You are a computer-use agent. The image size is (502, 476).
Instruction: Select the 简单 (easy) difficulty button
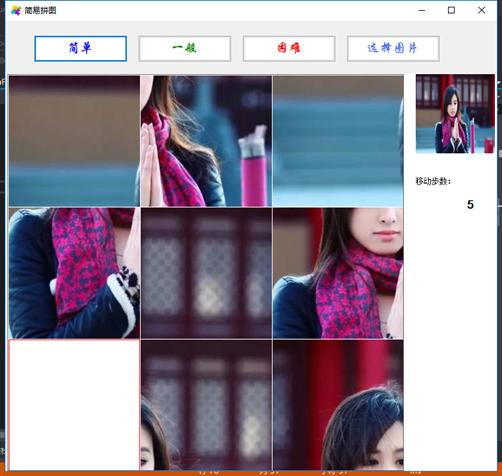(80, 49)
